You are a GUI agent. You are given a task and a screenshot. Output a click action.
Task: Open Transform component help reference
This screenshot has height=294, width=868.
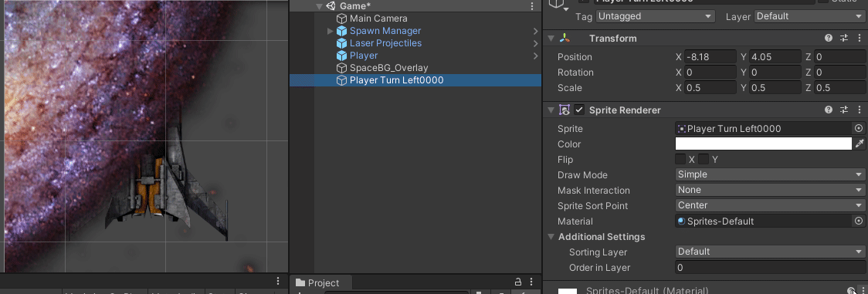(829, 38)
